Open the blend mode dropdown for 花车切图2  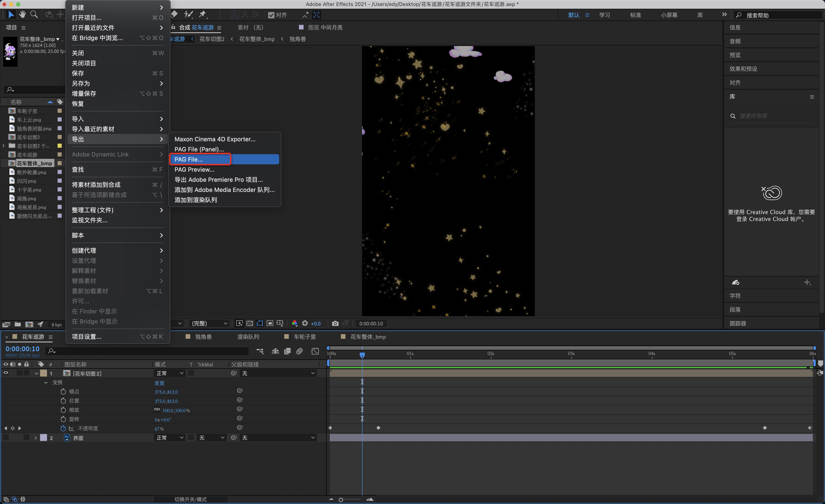[170, 373]
